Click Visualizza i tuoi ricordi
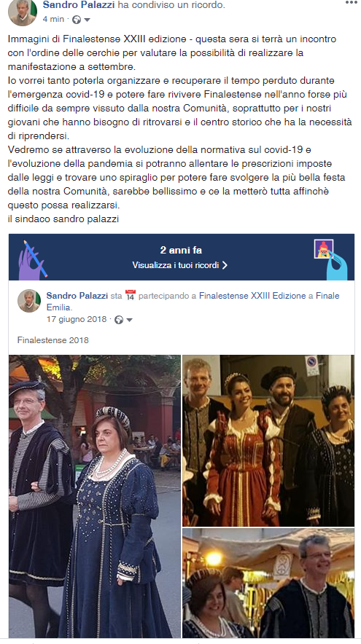 [176, 265]
